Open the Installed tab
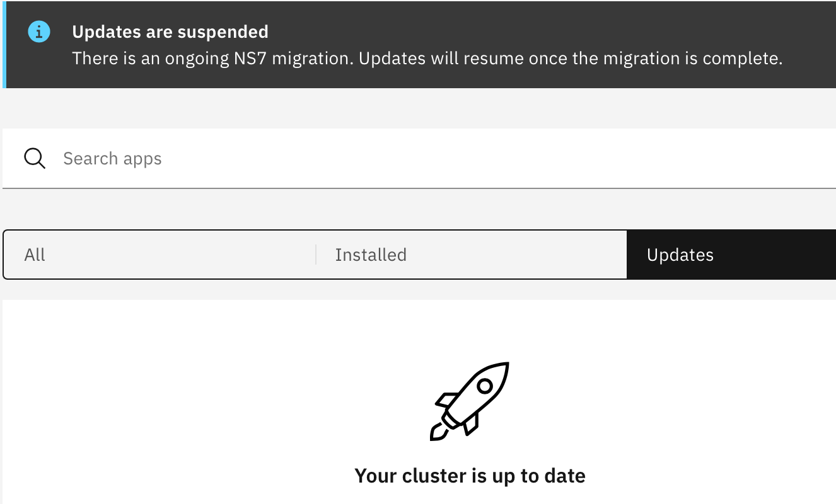The width and height of the screenshot is (836, 504). click(471, 255)
